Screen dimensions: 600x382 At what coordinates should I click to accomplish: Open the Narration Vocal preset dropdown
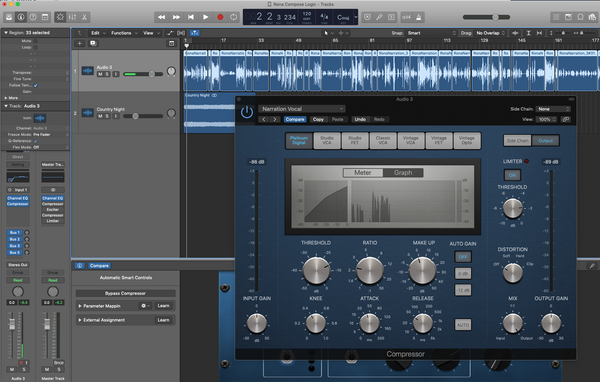click(x=302, y=109)
